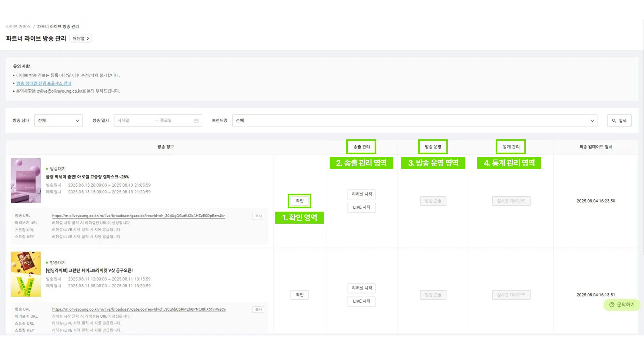
Task: Open the first broadcast's gate URL link
Action: tap(138, 216)
